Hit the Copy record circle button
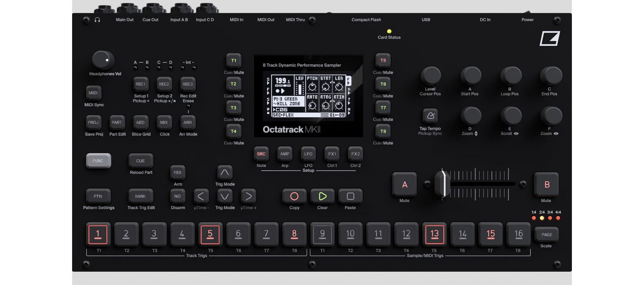 pos(294,196)
